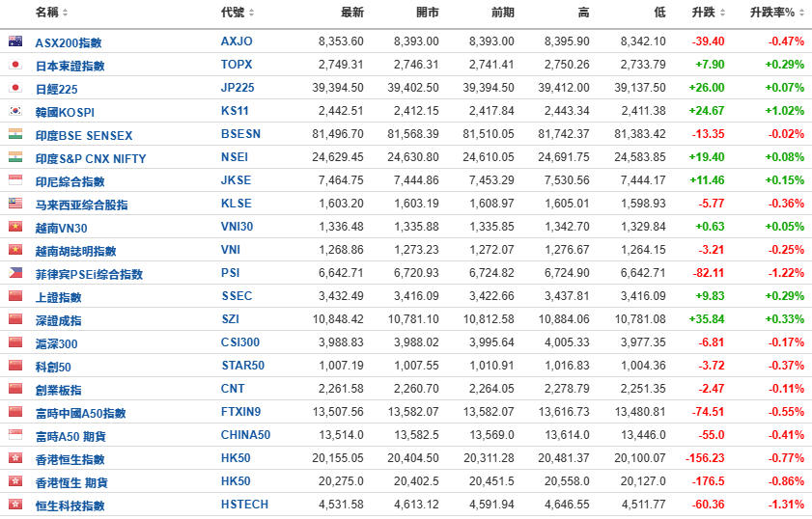
Task: Click the Philippines flag beside 菲律宾PSEi综合指数
Action: (x=14, y=273)
